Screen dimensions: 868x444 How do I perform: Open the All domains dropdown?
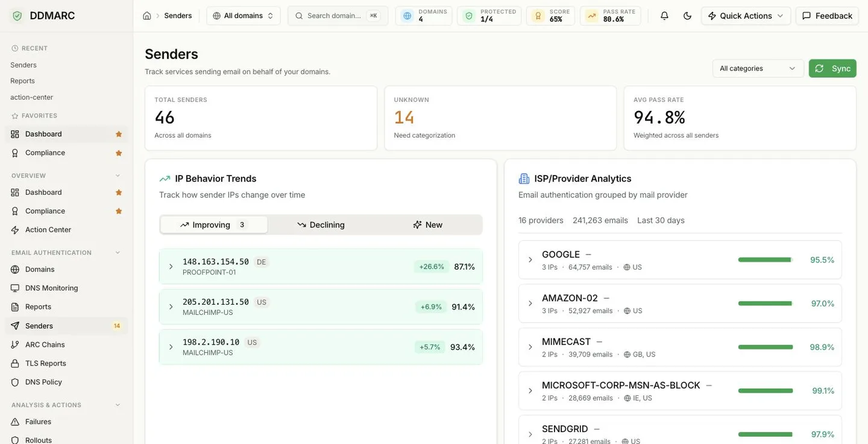[x=244, y=16]
